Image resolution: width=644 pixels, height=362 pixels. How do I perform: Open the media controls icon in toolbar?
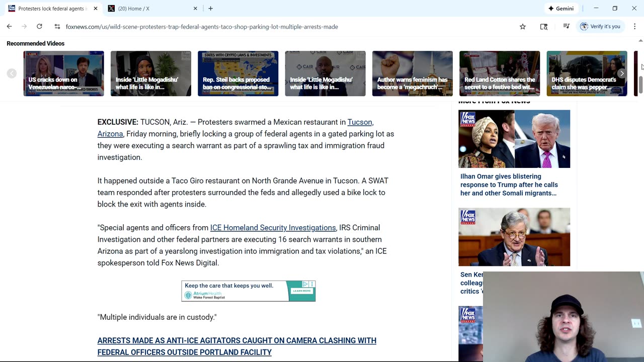[566, 27]
